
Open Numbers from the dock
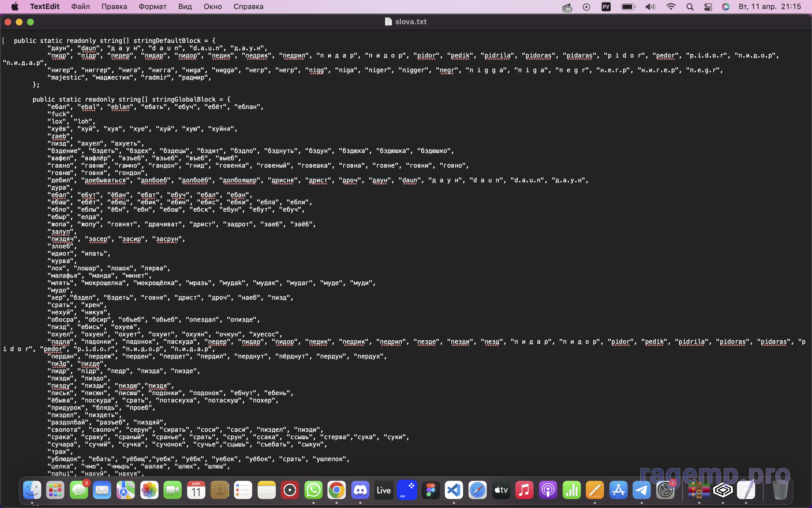point(572,490)
